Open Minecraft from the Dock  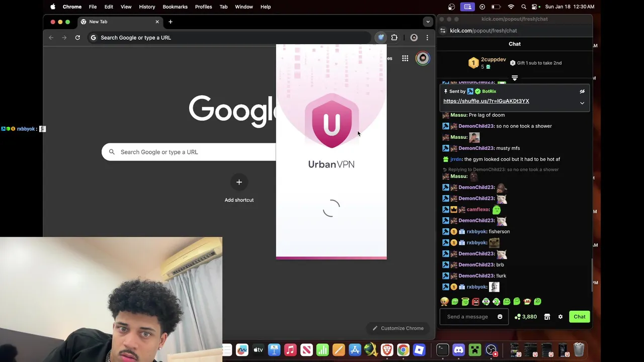tap(475, 350)
